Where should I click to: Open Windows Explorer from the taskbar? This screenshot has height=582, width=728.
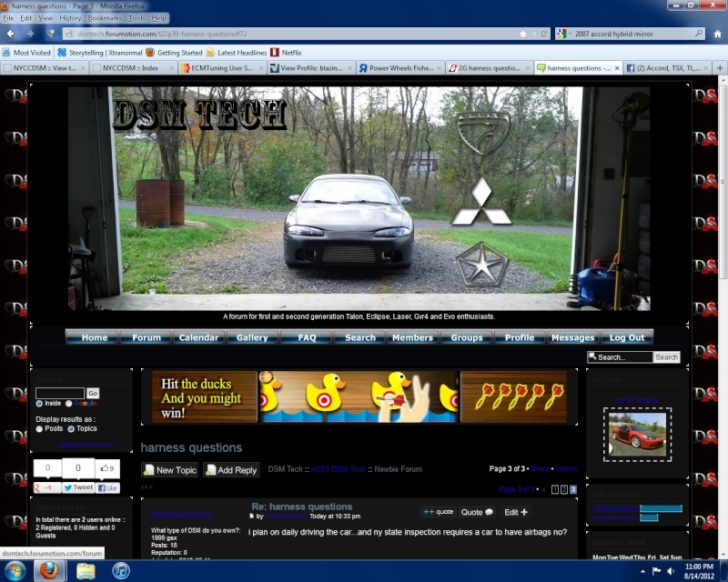(86, 570)
